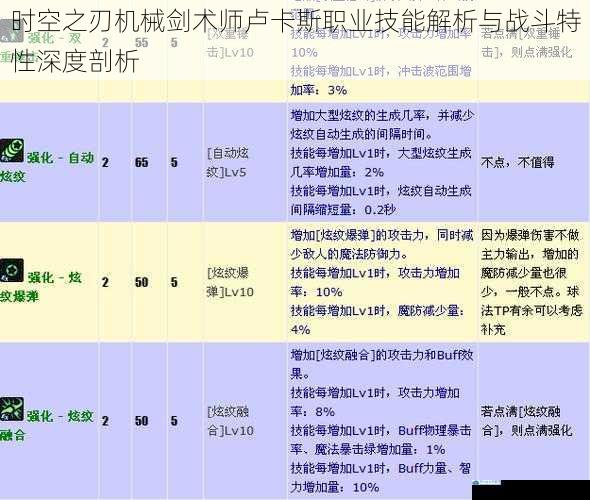The height and width of the screenshot is (500, 590).
Task: Click the recommendation 不点,不值得
Action: click(518, 162)
